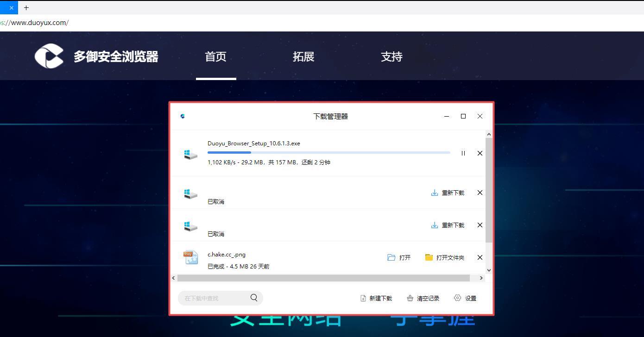
Task: Go to the 首页 navigation tab
Action: (216, 56)
